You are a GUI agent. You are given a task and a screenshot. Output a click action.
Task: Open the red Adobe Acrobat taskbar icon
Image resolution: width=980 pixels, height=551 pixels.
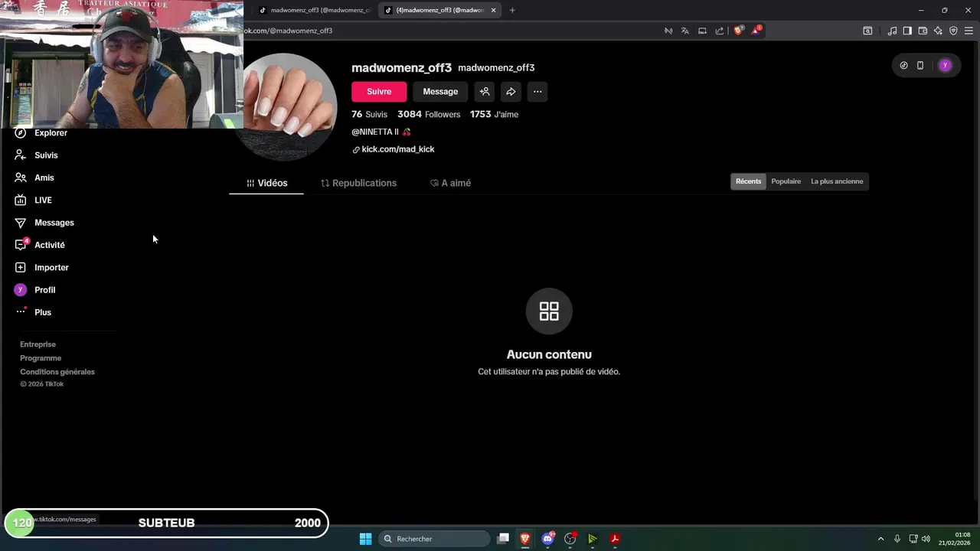coord(615,539)
